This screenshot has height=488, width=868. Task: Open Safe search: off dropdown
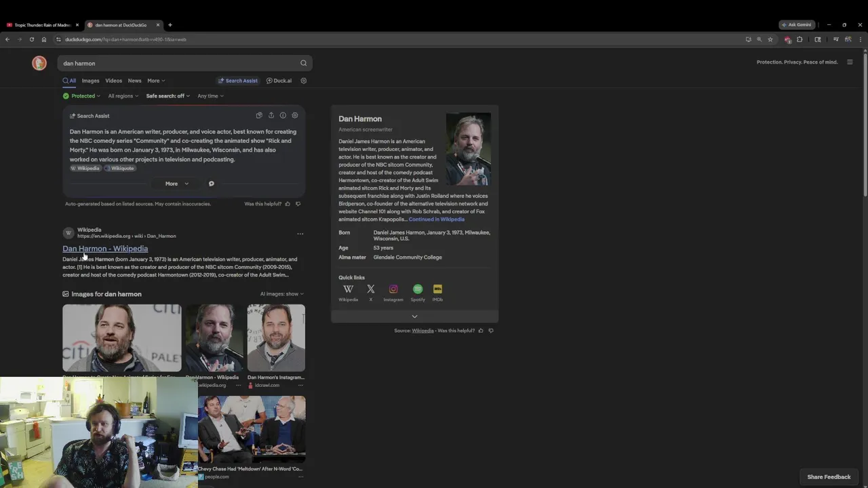tap(167, 96)
